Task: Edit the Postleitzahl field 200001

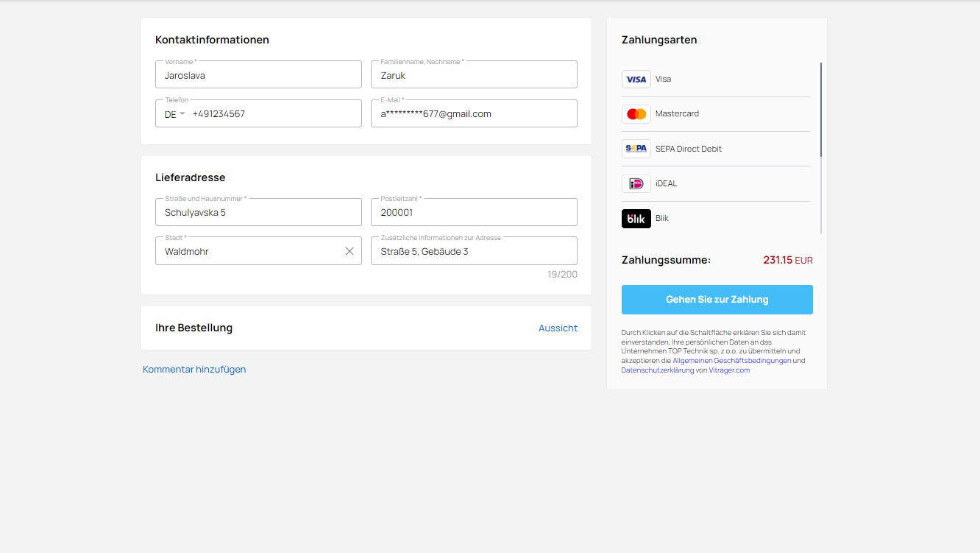Action: click(x=474, y=212)
